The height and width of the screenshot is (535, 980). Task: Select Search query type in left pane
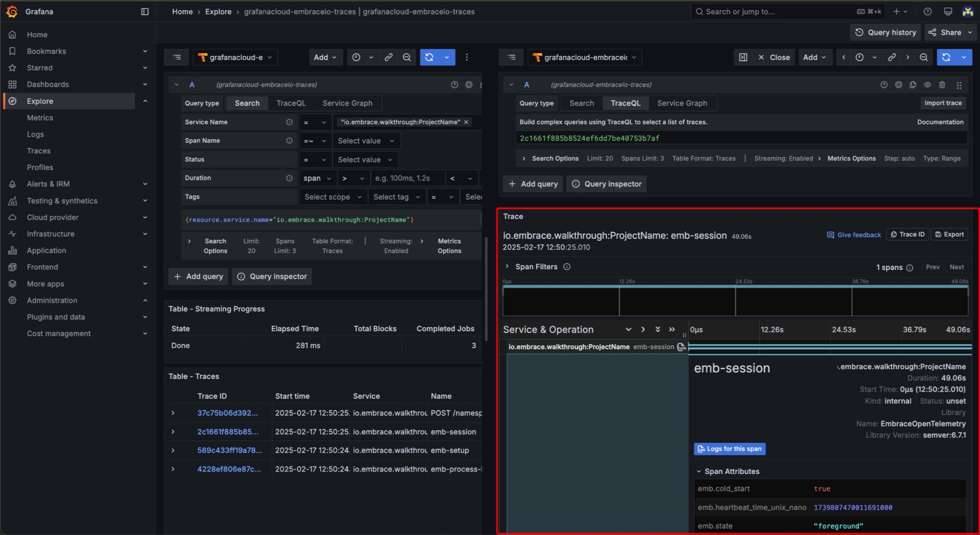point(247,103)
